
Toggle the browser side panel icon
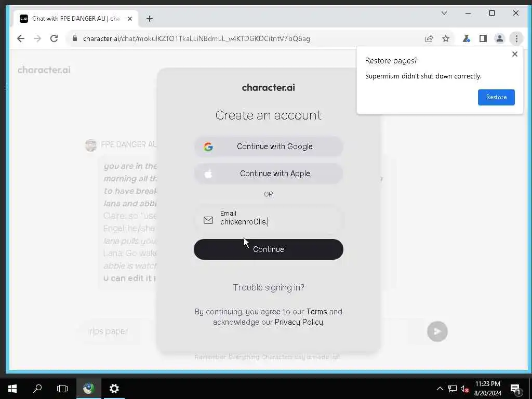coord(483,38)
